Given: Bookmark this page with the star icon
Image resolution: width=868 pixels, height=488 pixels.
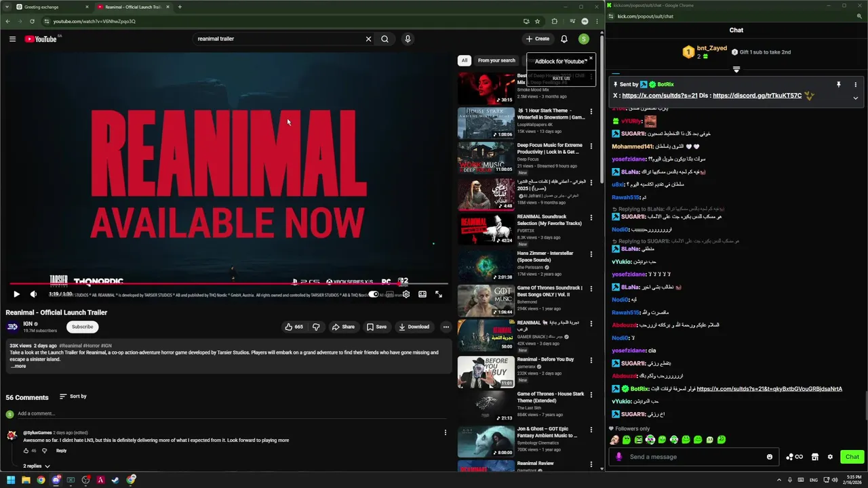Looking at the screenshot, I should coord(537,21).
